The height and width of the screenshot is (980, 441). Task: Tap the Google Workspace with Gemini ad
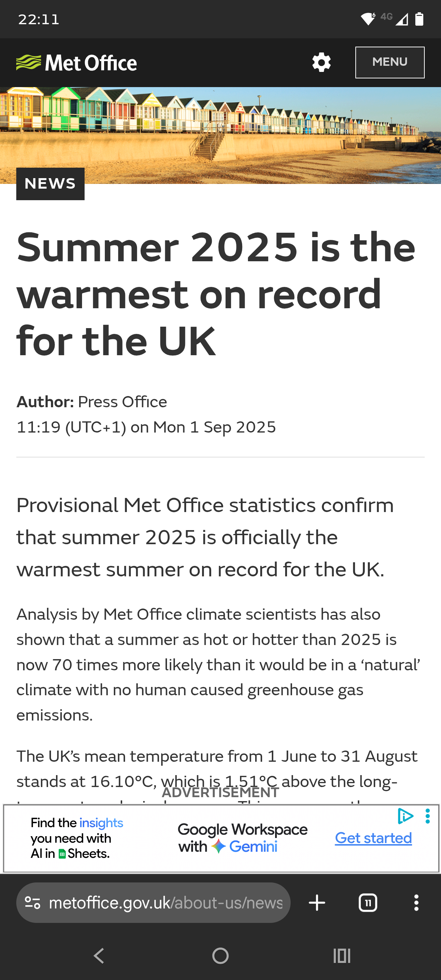pyautogui.click(x=243, y=838)
